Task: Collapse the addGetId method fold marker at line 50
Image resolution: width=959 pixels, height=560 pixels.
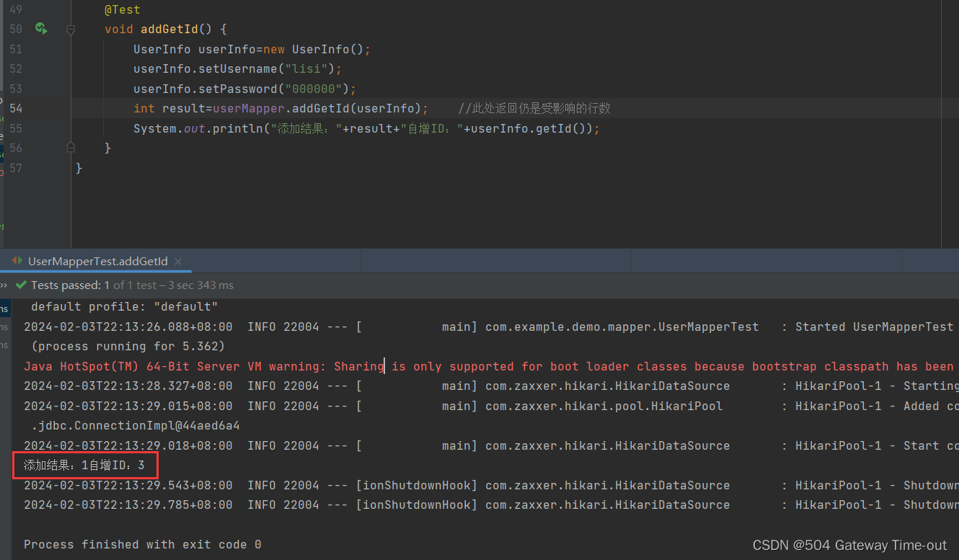Action: pyautogui.click(x=71, y=30)
